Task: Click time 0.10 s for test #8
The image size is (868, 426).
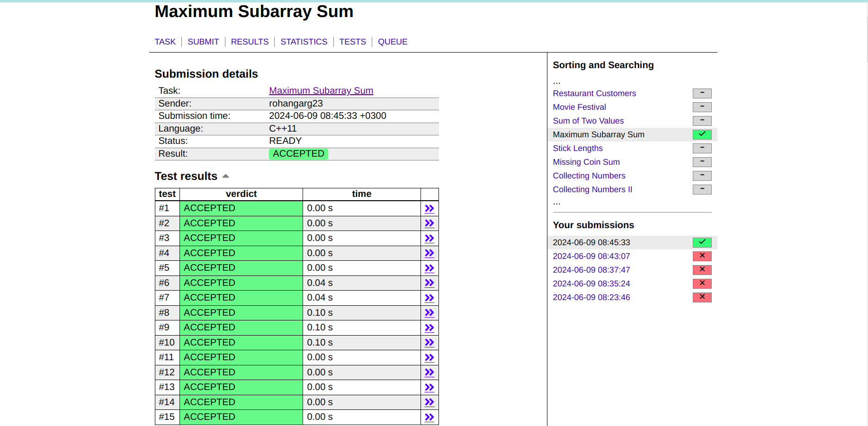Action: point(320,312)
